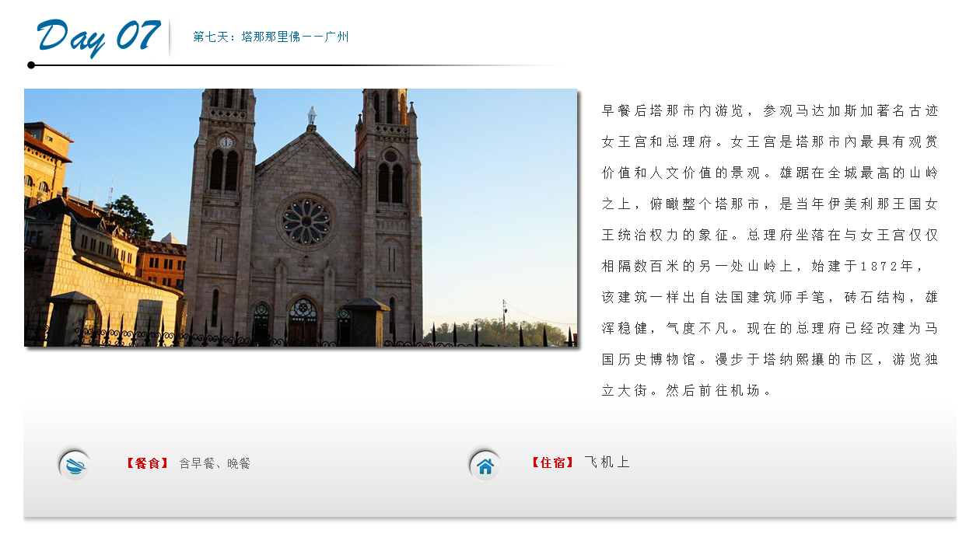980x534 pixels.
Task: Click the text line containing 1872年
Action: (762, 267)
